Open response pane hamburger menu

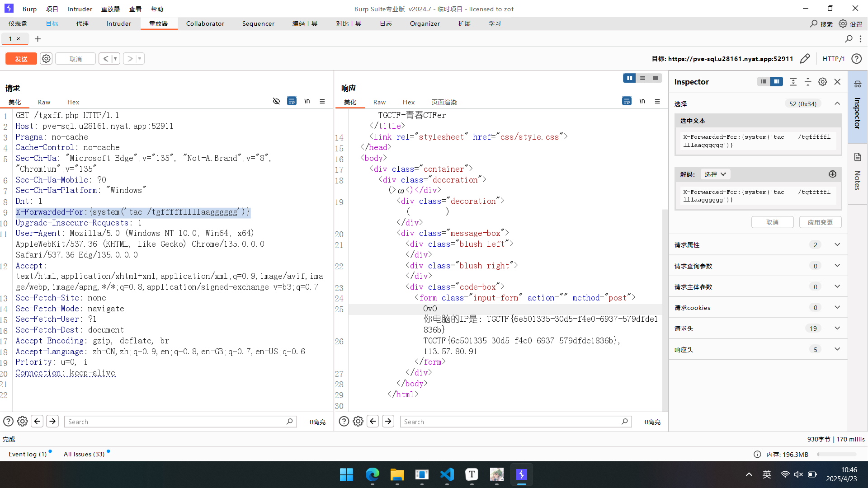(x=657, y=101)
